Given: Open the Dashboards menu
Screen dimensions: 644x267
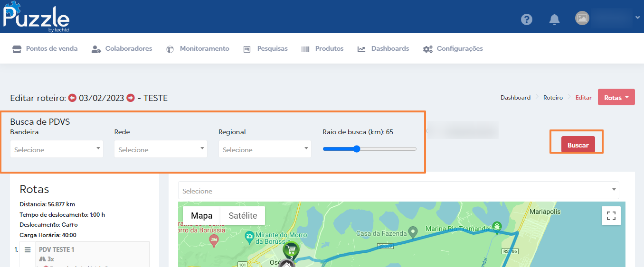Looking at the screenshot, I should (x=383, y=49).
